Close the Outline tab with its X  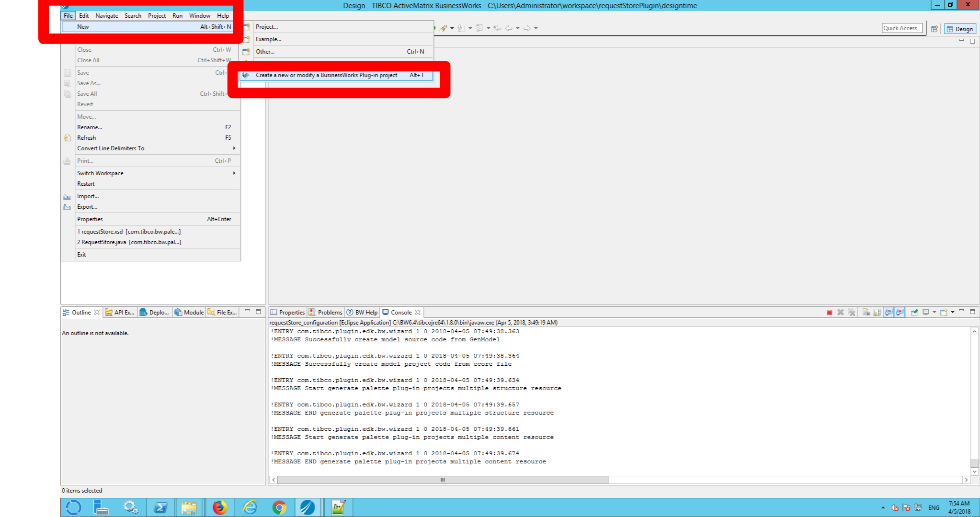tap(97, 312)
